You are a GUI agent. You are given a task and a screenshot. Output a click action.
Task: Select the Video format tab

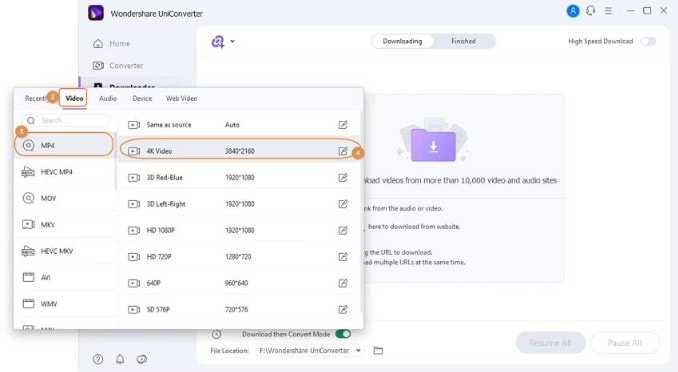tap(74, 98)
